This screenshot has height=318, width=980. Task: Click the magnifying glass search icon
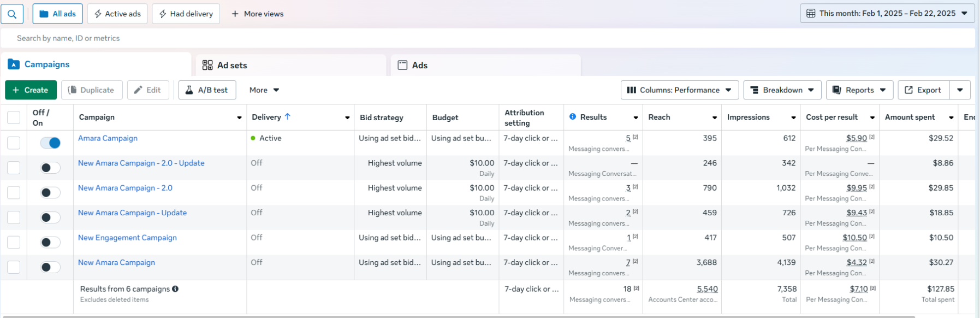pos(12,14)
